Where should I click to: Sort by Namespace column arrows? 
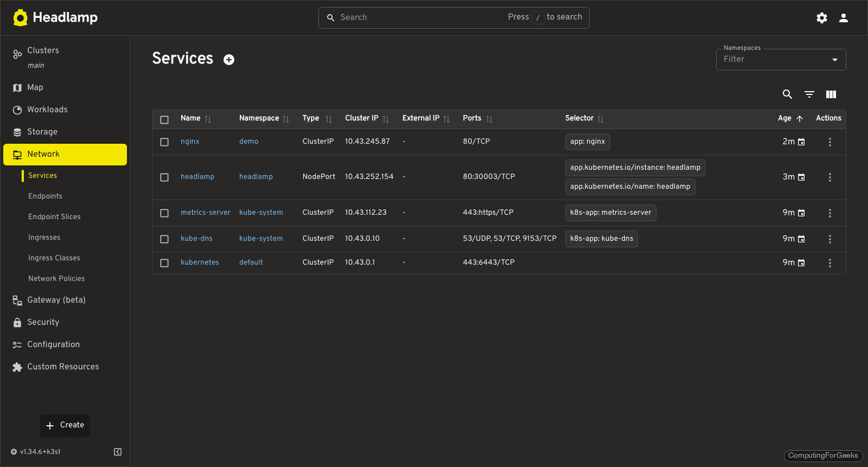coord(286,119)
